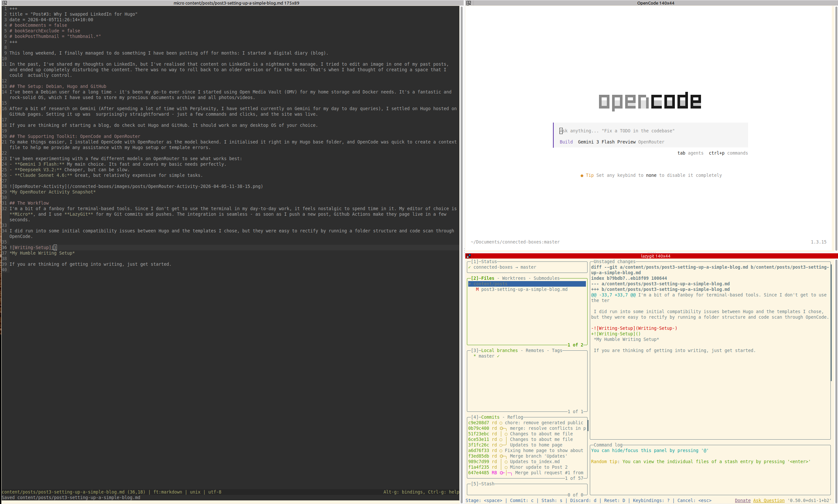Click the small lazygit title bar icon
This screenshot has width=838, height=504.
469,256
